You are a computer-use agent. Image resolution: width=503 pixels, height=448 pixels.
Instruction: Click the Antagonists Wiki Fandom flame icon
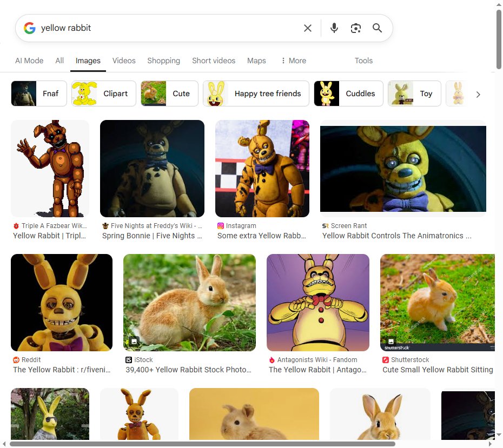click(272, 360)
